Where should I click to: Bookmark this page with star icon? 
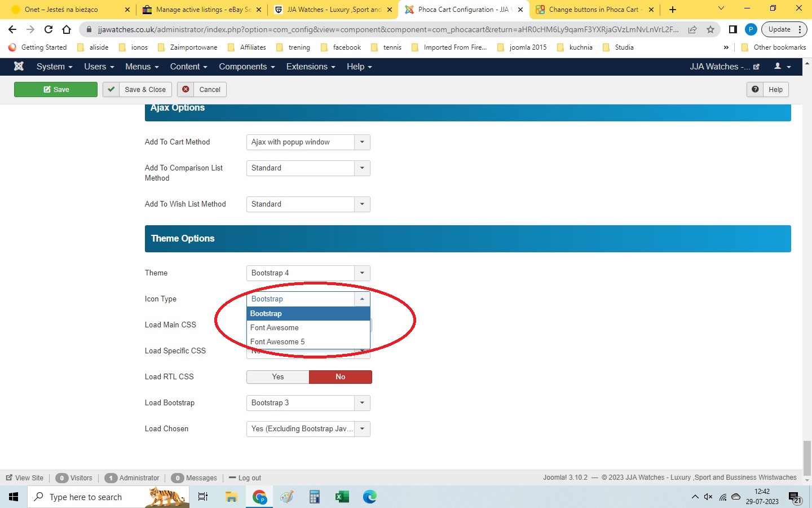[x=710, y=29]
